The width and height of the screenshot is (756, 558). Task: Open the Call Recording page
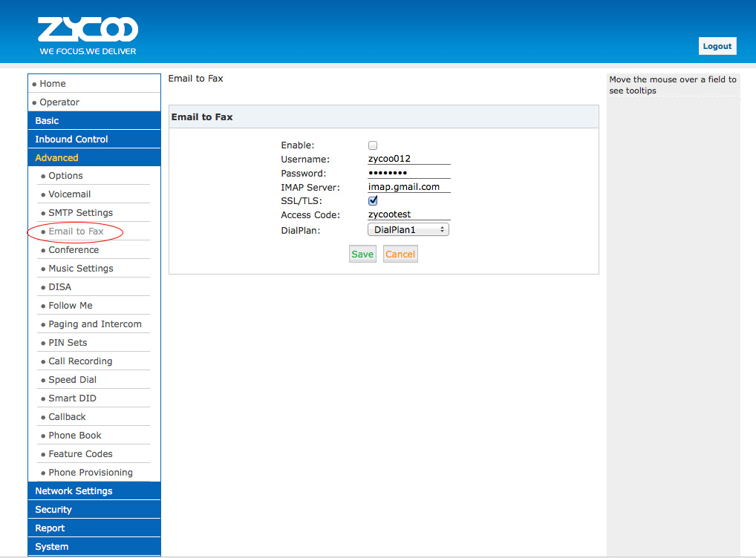[80, 361]
